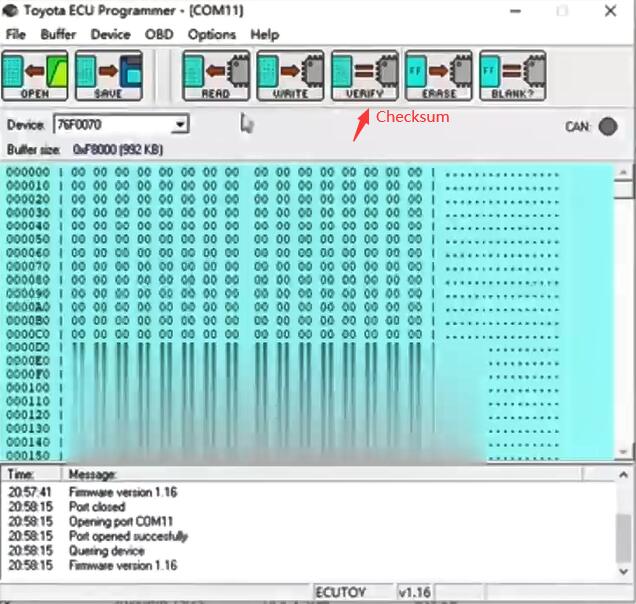Click hex row address 000140
Screen dimensions: 636x604
point(28,441)
